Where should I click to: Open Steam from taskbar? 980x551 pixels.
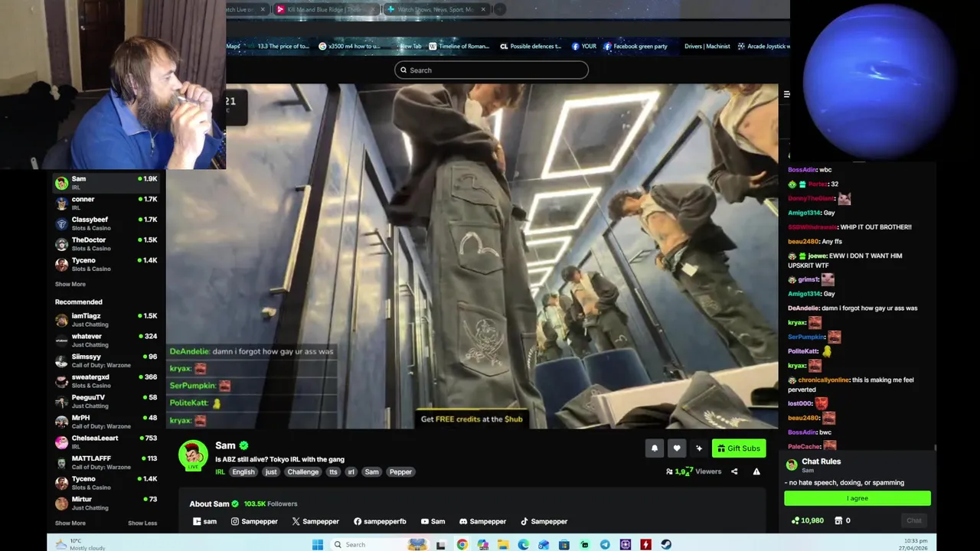coord(666,544)
